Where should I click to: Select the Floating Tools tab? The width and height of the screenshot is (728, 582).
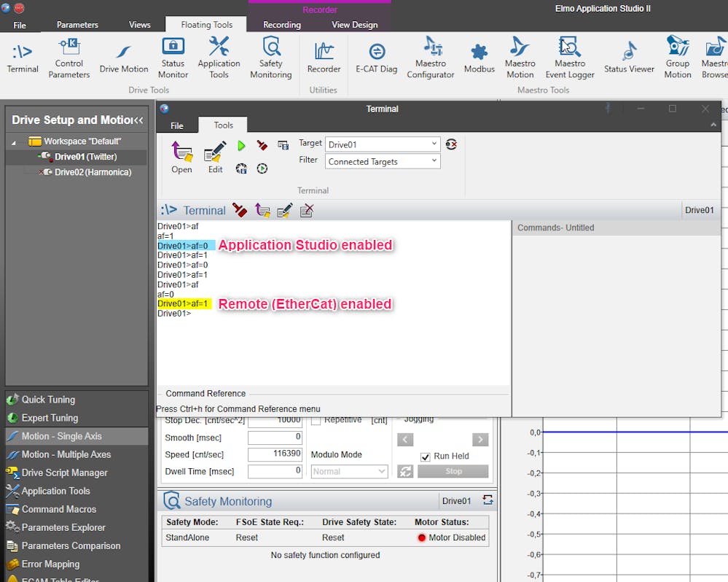coord(207,25)
